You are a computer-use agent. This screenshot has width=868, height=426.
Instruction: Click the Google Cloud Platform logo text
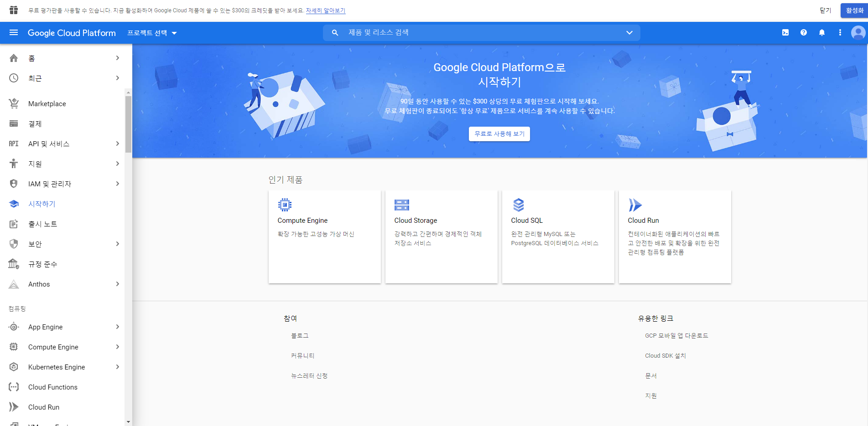click(x=72, y=33)
